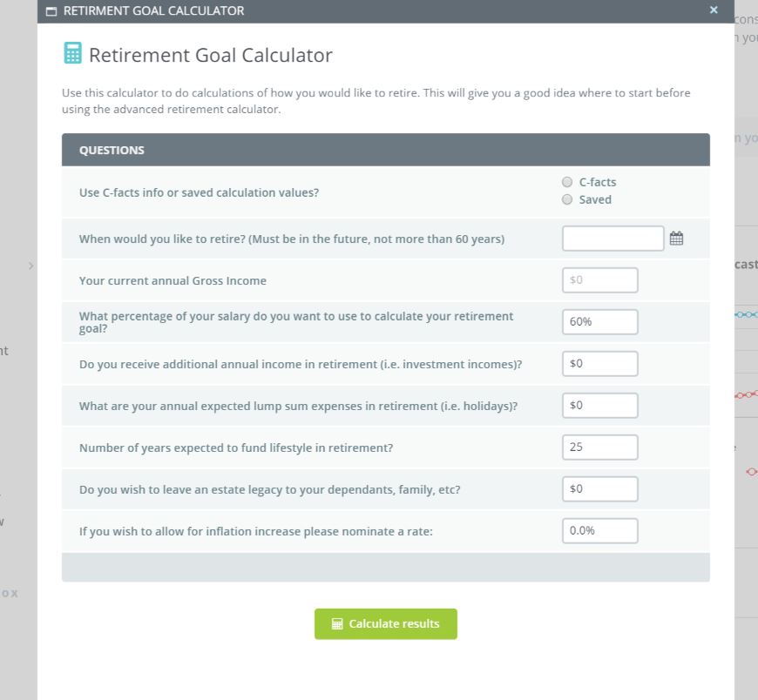
Task: Edit the inflation rate field showing 0.0%
Action: (x=599, y=531)
